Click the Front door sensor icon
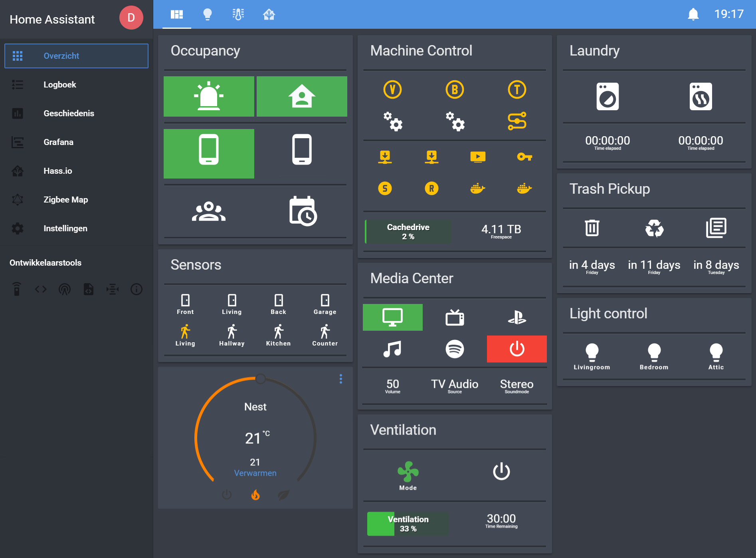Screen dimensions: 756x558 [x=185, y=300]
